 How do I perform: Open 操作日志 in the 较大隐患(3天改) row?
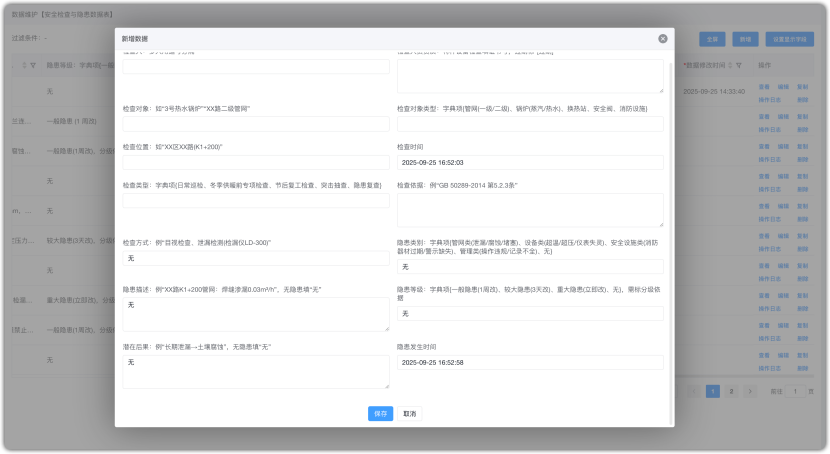pos(769,249)
